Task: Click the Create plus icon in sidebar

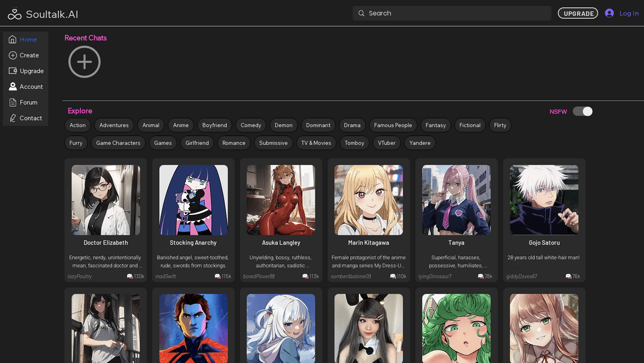Action: (13, 56)
